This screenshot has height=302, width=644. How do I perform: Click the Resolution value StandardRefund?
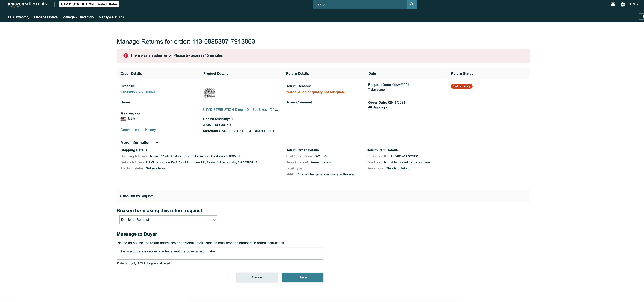tap(398, 168)
